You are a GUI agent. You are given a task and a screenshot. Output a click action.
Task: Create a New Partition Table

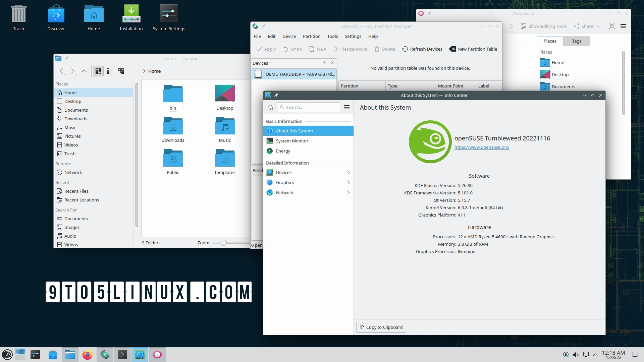tap(473, 49)
